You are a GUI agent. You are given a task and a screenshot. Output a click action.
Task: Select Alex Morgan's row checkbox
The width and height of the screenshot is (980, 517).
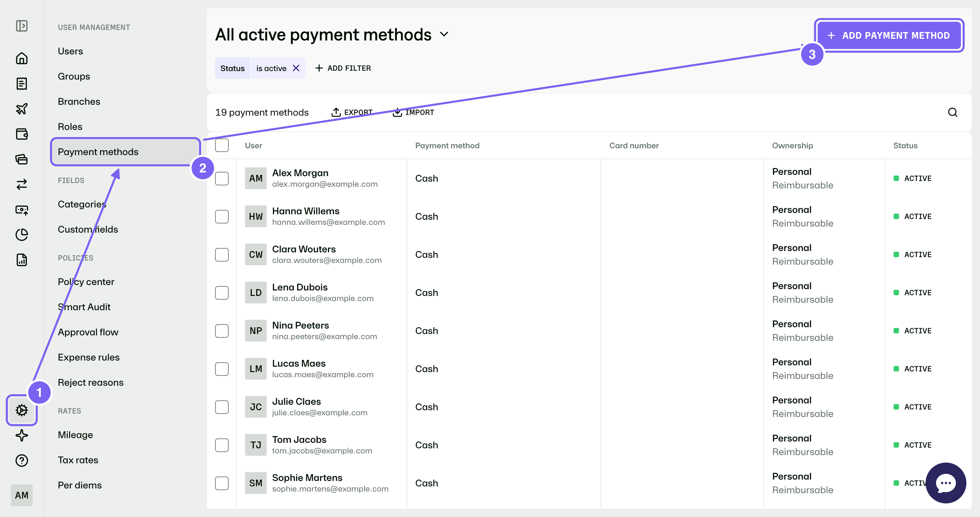tap(222, 178)
